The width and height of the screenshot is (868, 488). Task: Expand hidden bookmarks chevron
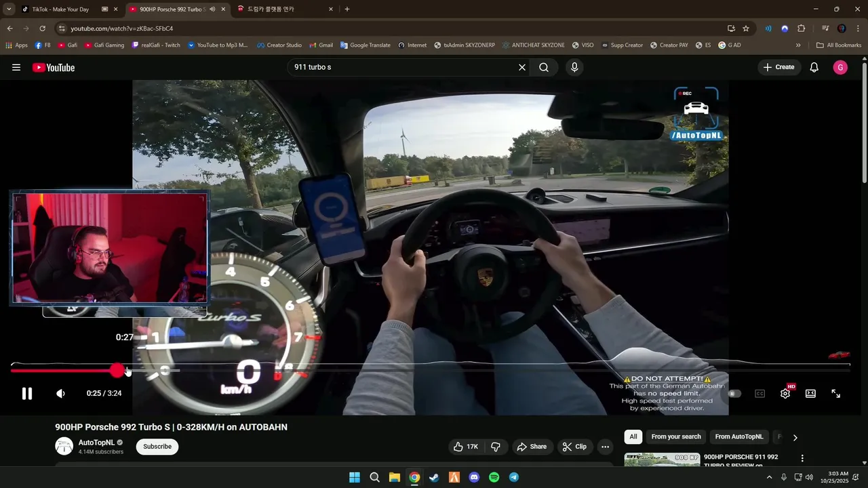point(798,45)
